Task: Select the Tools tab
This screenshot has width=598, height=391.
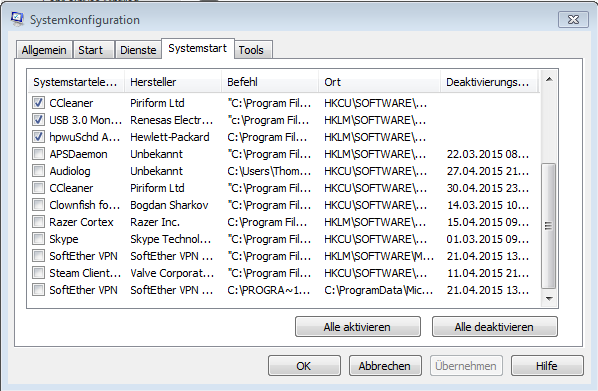Action: (x=251, y=50)
